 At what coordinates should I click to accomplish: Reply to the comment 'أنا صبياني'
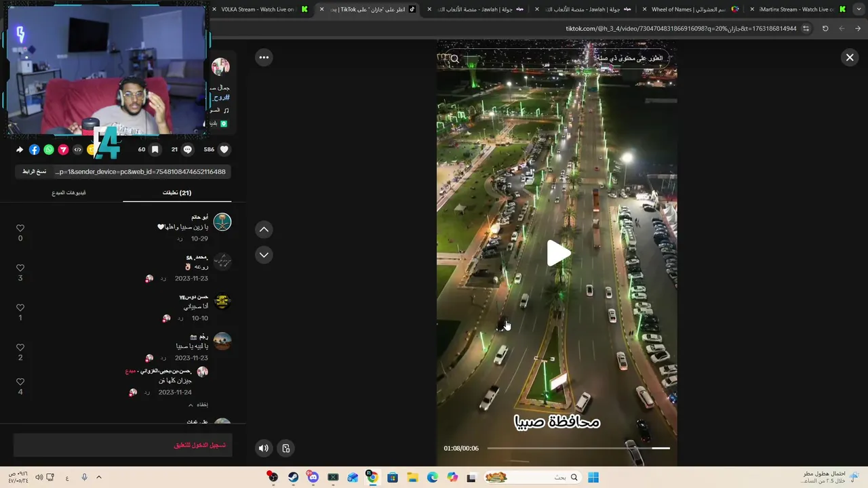(x=180, y=319)
